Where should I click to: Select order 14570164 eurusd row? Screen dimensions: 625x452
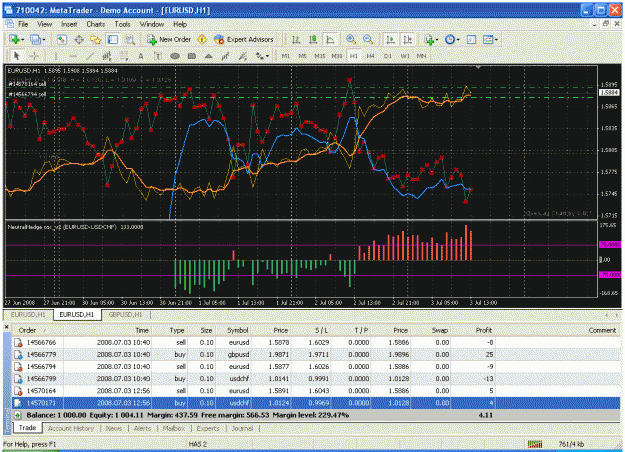click(x=316, y=391)
